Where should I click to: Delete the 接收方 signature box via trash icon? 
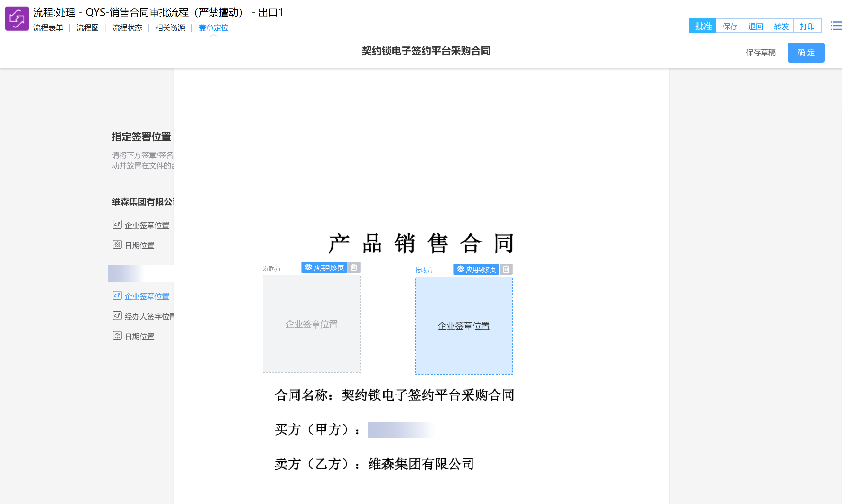[x=506, y=269]
